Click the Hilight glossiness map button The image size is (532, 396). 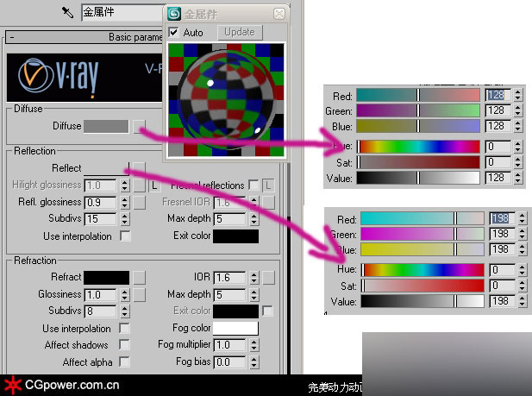coord(139,185)
